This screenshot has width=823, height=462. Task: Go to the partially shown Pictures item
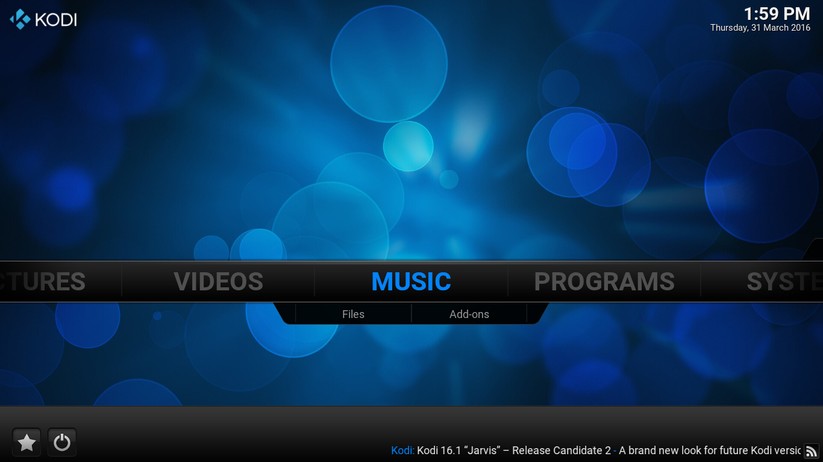43,282
